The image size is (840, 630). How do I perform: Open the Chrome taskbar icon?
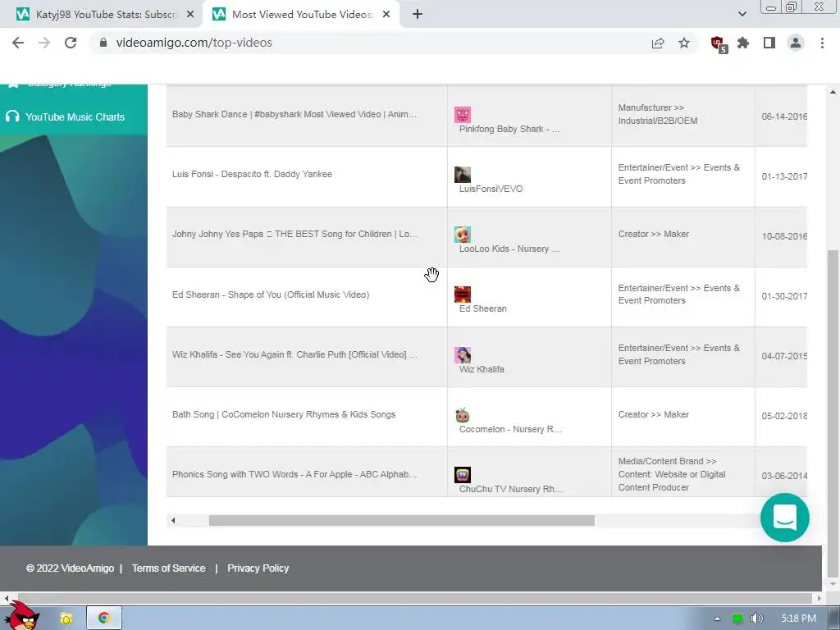(x=104, y=619)
